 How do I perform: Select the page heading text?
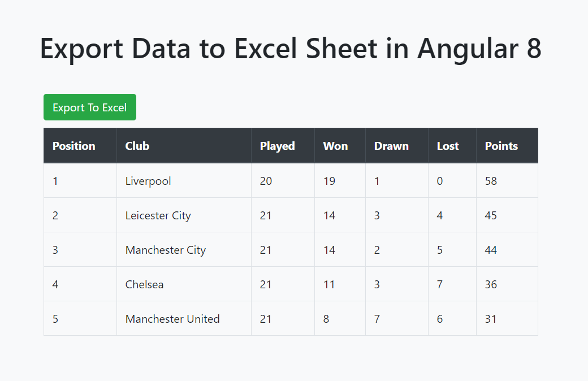point(291,49)
